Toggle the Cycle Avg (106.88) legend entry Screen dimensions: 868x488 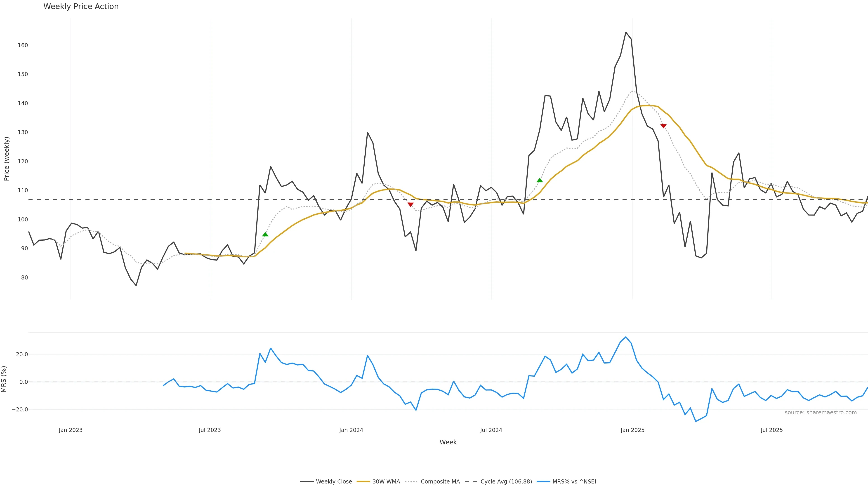[506, 482]
